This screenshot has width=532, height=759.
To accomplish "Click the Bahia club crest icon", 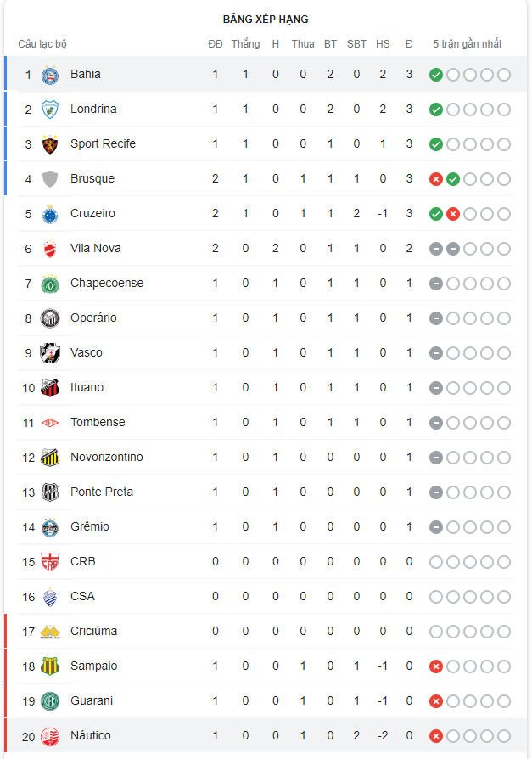I will (x=50, y=75).
